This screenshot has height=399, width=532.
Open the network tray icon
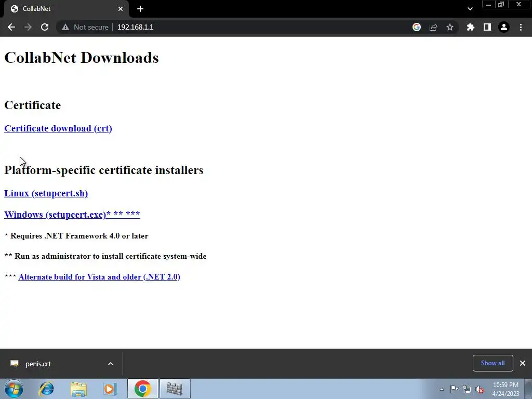467,389
